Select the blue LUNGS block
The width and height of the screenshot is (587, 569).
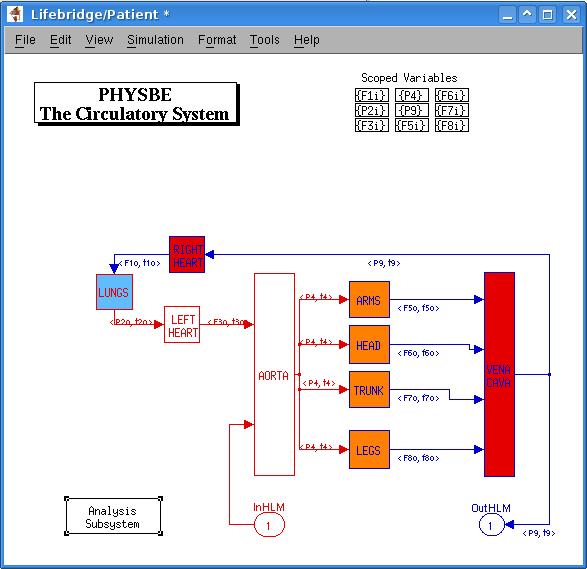pos(114,292)
